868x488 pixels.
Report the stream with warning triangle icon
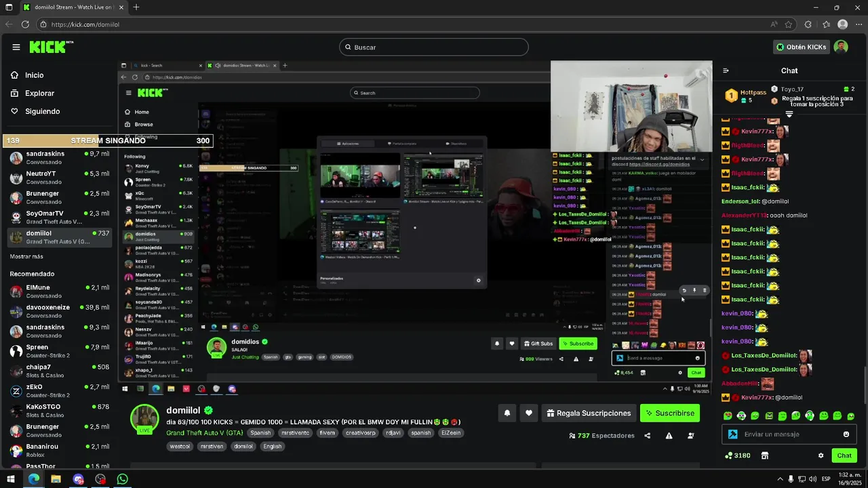tap(669, 436)
